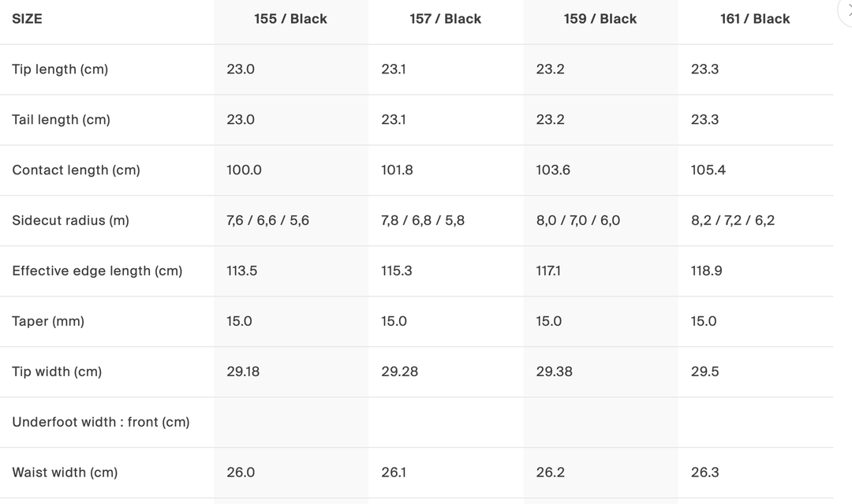Select the Contact length (cm) row label
The image size is (852, 504).
click(x=76, y=170)
